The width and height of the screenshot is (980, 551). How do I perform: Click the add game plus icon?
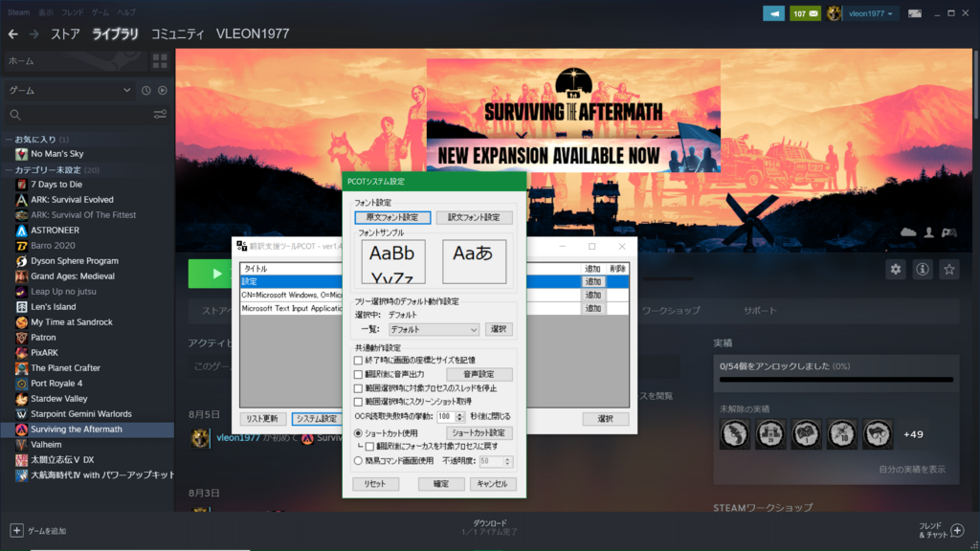tap(17, 530)
